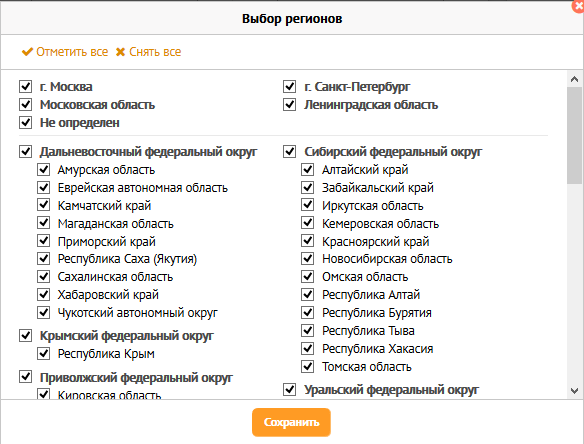The width and height of the screenshot is (584, 444).
Task: Click the vertical scrollbar thumb
Action: point(574,136)
